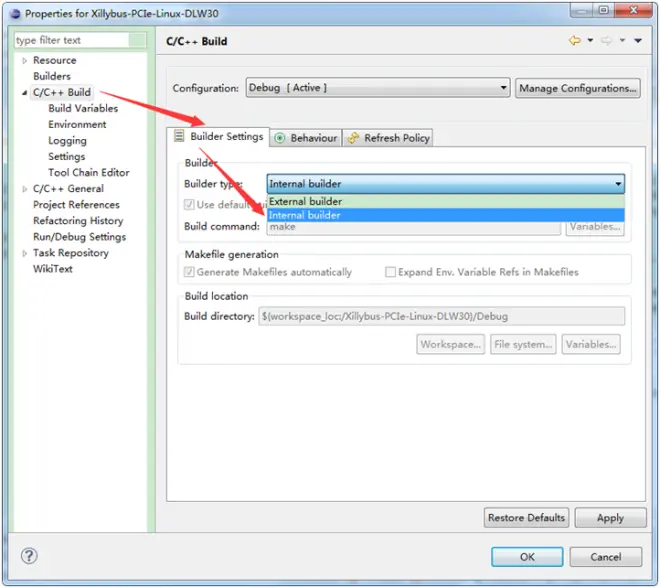Expand the Task Repository tree node
Screen dimensions: 660x588
[24, 253]
